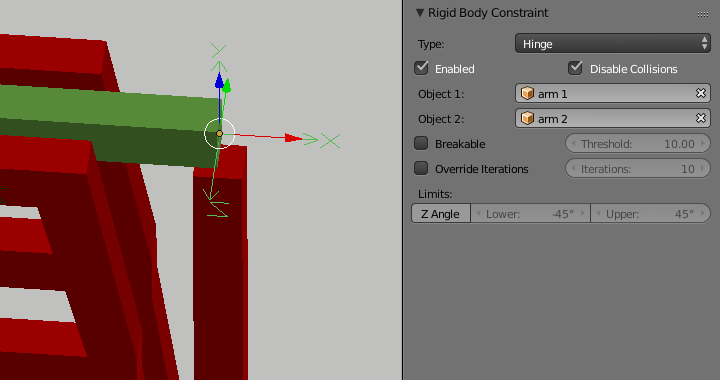The image size is (720, 380).
Task: Click the cube icon beside arm 1
Action: point(527,93)
